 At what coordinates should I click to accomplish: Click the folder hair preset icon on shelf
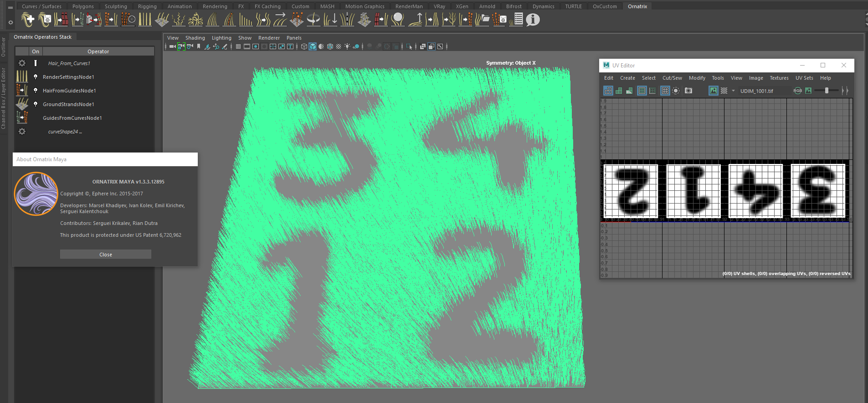click(483, 20)
